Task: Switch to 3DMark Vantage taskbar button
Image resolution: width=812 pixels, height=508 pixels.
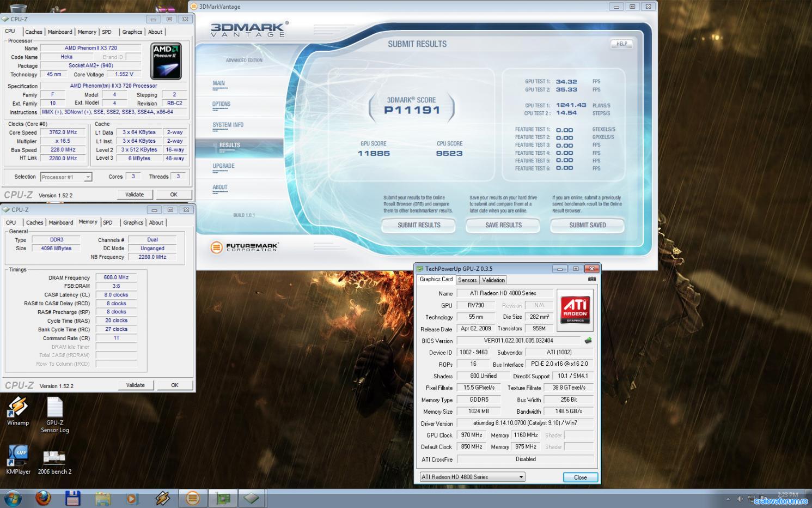Action: coord(192,498)
